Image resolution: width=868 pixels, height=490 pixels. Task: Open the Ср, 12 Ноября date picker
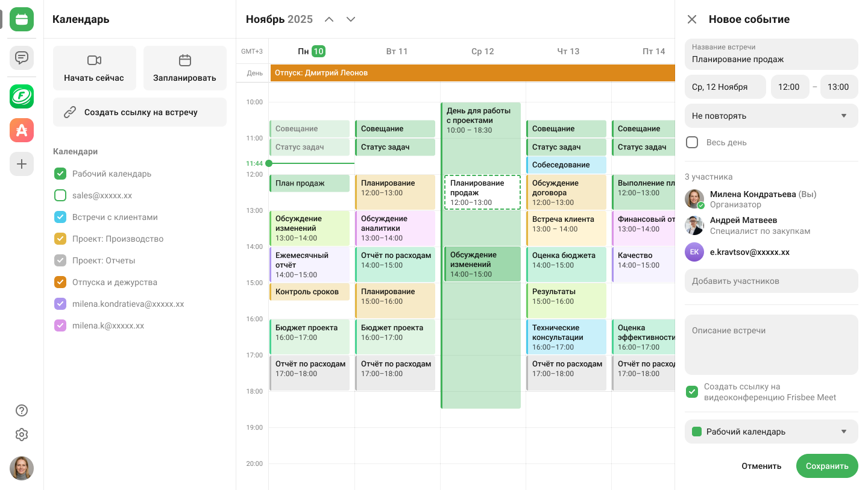pos(725,87)
